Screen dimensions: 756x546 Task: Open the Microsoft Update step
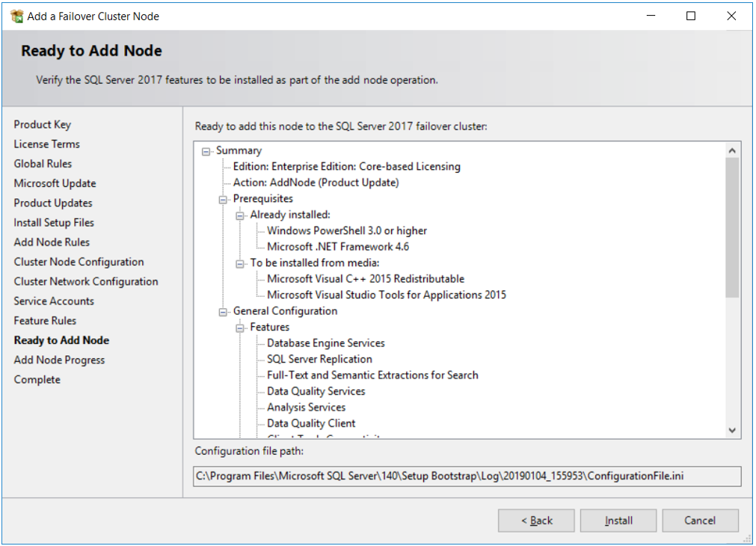[x=55, y=183]
